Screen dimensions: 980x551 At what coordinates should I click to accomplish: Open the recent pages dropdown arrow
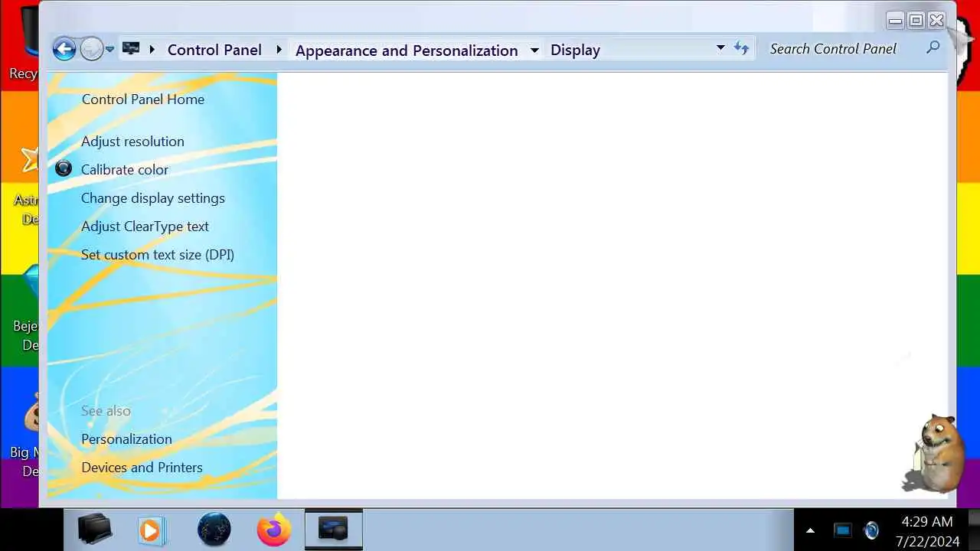click(109, 50)
